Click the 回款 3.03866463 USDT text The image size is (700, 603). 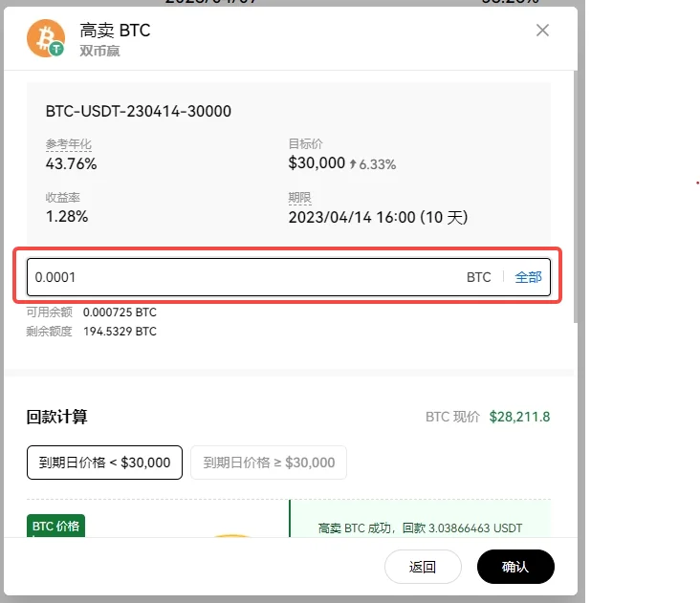tap(462, 528)
